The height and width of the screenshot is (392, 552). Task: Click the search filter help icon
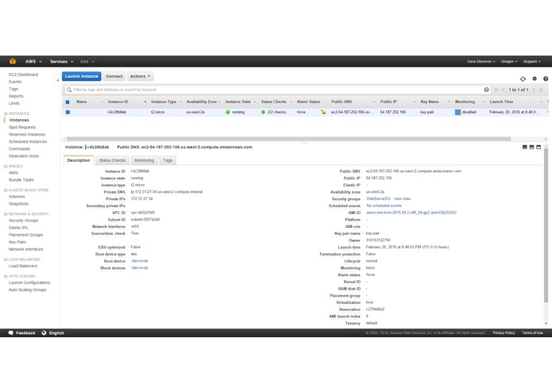(486, 90)
